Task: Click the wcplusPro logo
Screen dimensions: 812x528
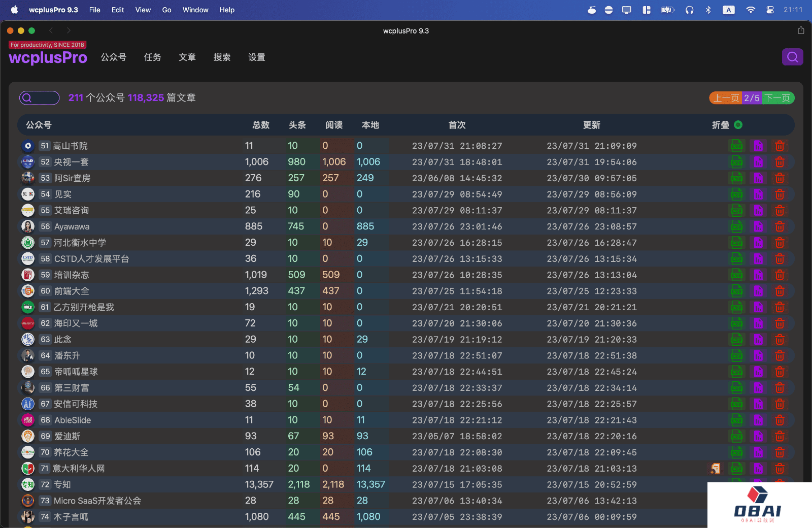Action: tap(48, 57)
